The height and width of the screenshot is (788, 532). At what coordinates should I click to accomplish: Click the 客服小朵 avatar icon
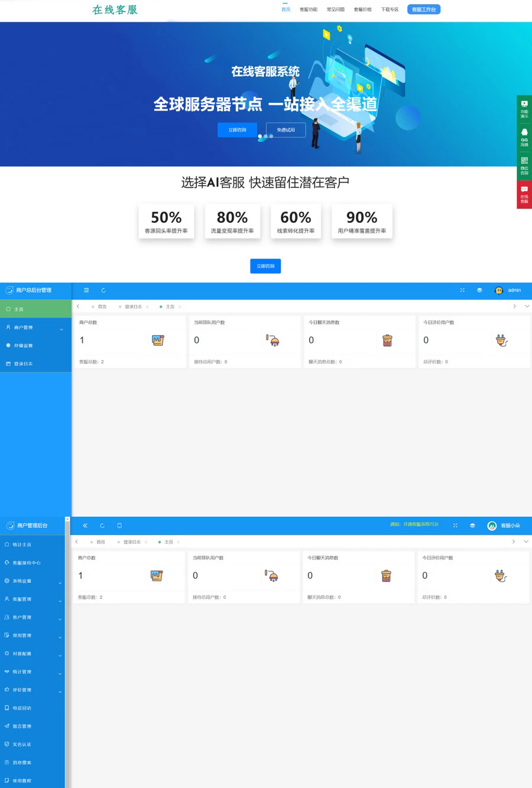[492, 525]
